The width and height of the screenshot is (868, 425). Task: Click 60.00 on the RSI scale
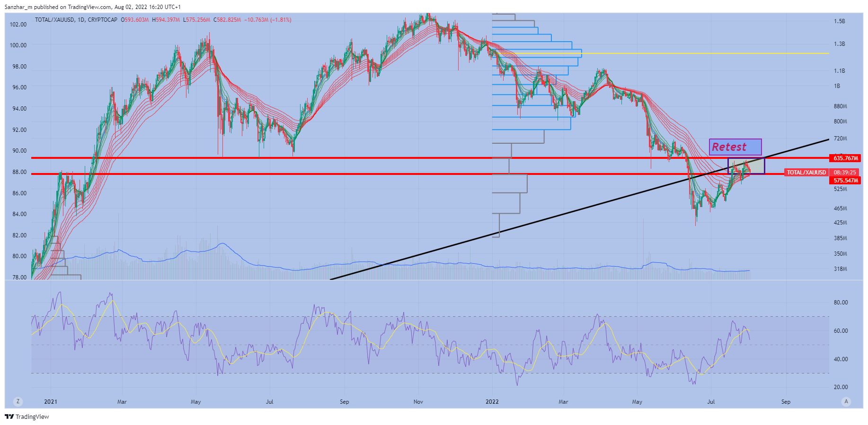841,331
